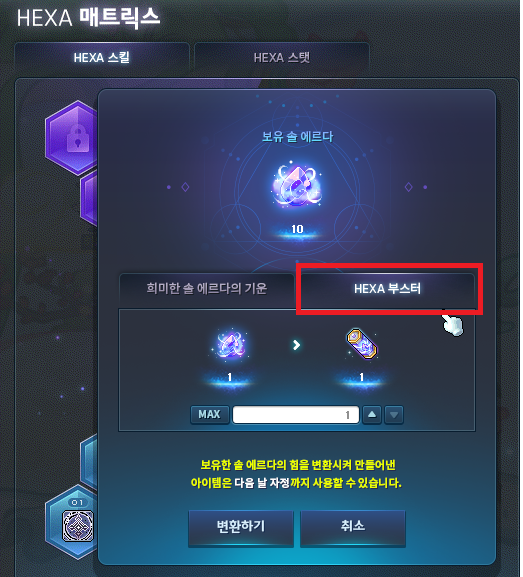This screenshot has height=577, width=523.
Task: Click the HEXA booster result item icon
Action: click(362, 344)
